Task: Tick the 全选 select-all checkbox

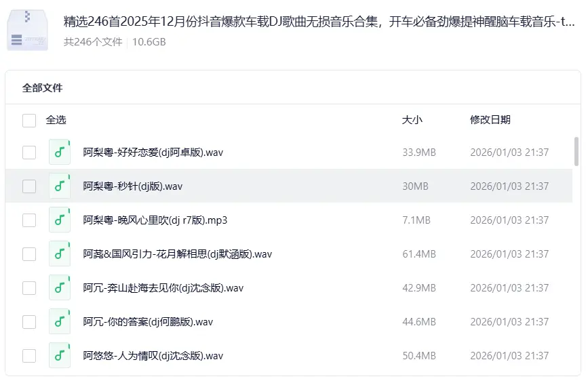Action: coord(29,121)
